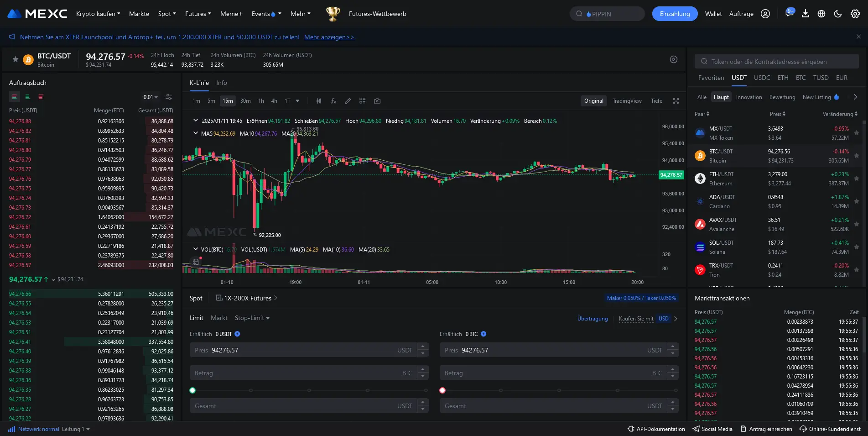Open API-Dokumentation in the footer
The width and height of the screenshot is (868, 436).
pos(656,429)
